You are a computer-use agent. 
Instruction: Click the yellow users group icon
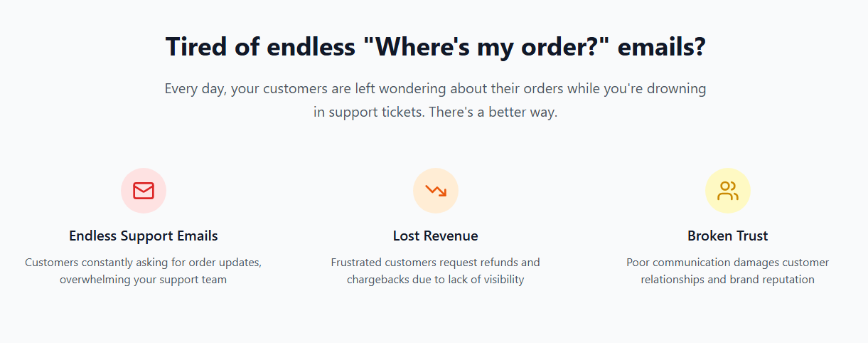728,191
